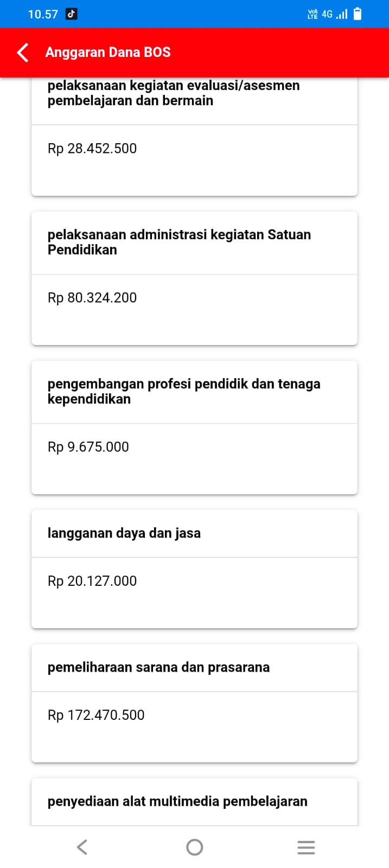The image size is (389, 868).
Task: Tap the Rp 20.127.000 amount
Action: (92, 581)
